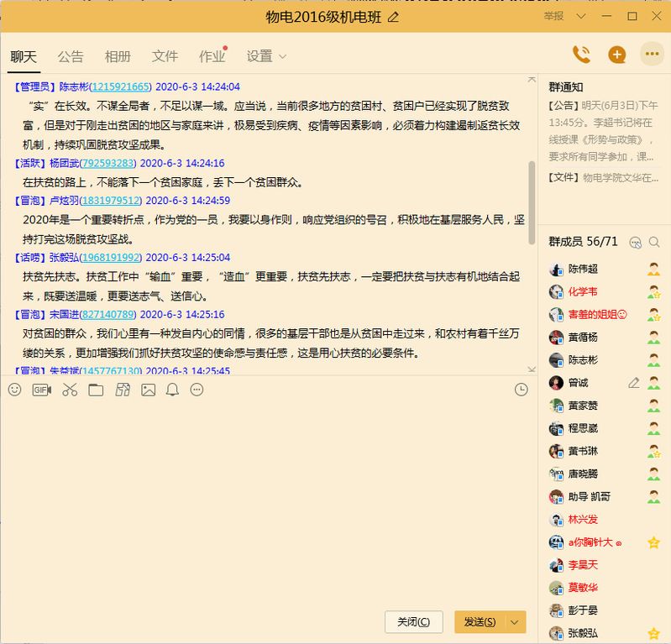
Task: Click the orange plus chat bubble icon
Action: (x=617, y=55)
